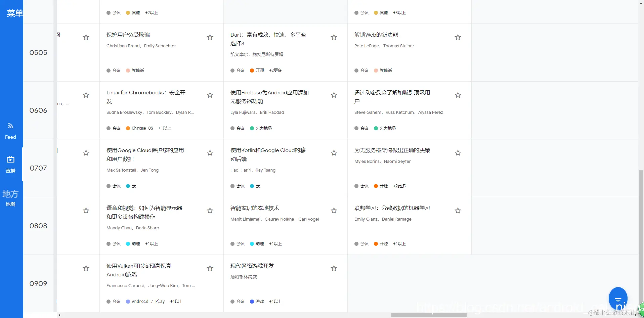
Task: Click the horizontal scrollbar at the bottom
Action: coord(428,315)
